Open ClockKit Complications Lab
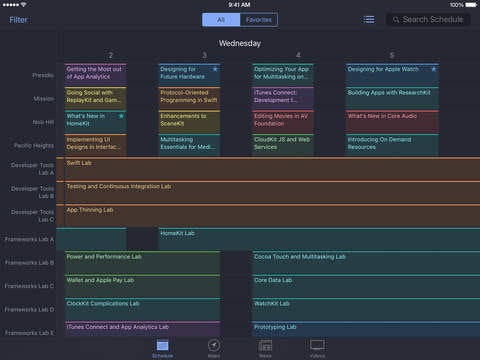Viewport: 480px width, 360px height. tap(142, 309)
